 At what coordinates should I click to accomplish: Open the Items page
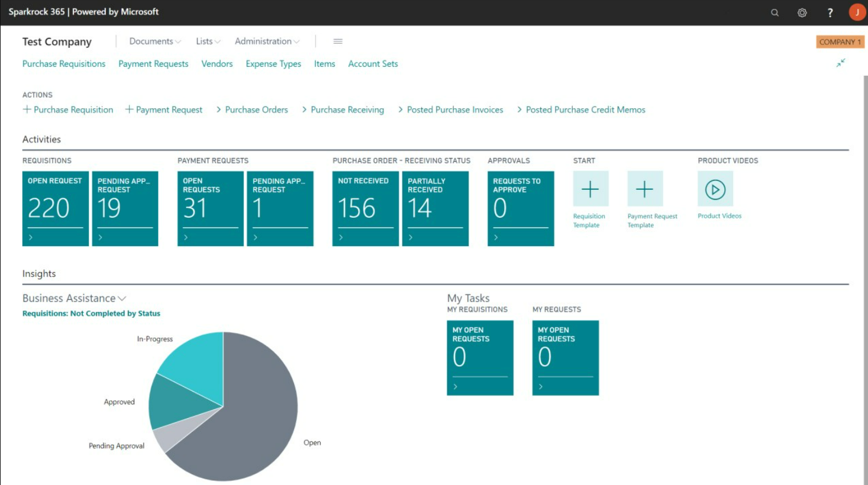point(325,64)
